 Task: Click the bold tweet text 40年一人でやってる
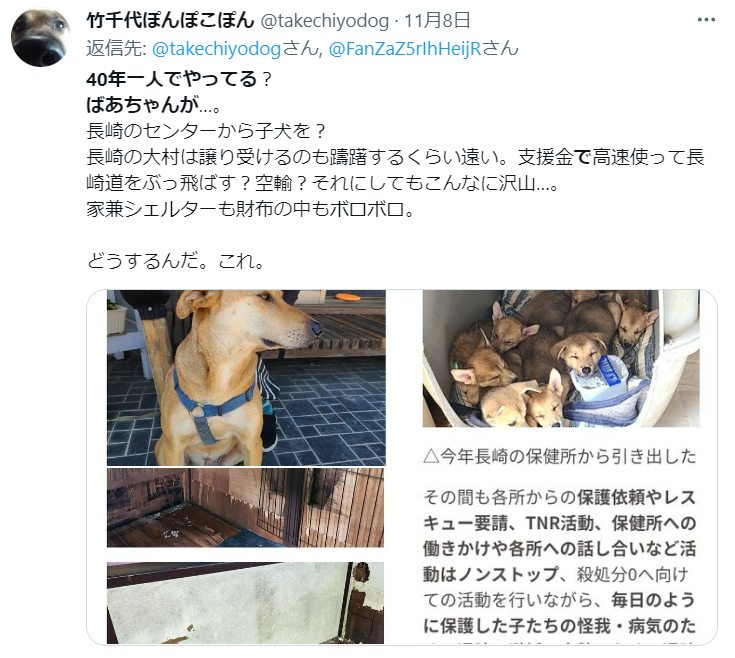[172, 79]
